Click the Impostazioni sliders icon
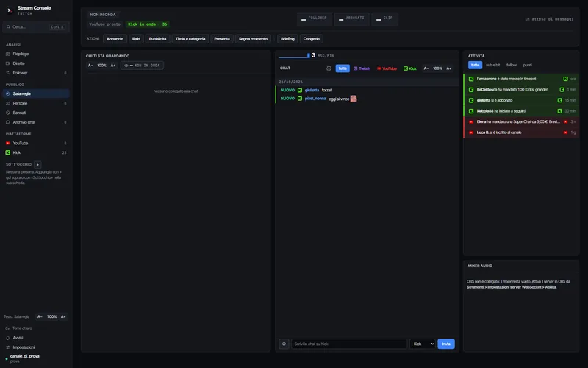Image resolution: width=588 pixels, height=368 pixels. click(7, 347)
